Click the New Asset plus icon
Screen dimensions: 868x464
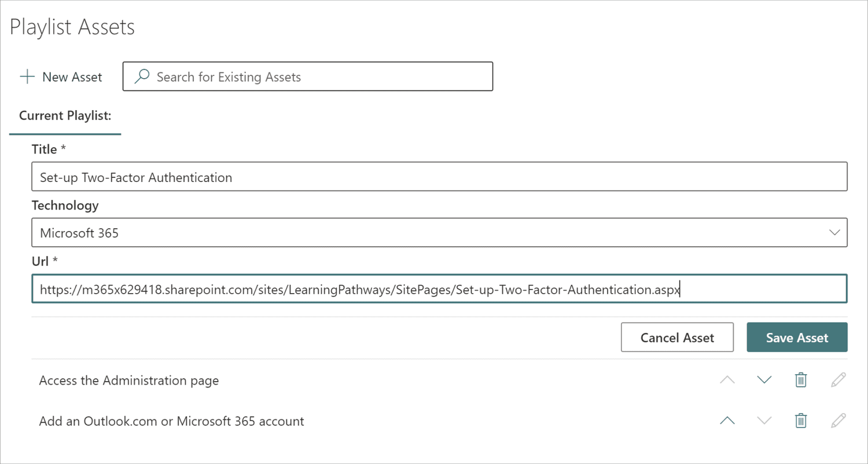(x=27, y=76)
